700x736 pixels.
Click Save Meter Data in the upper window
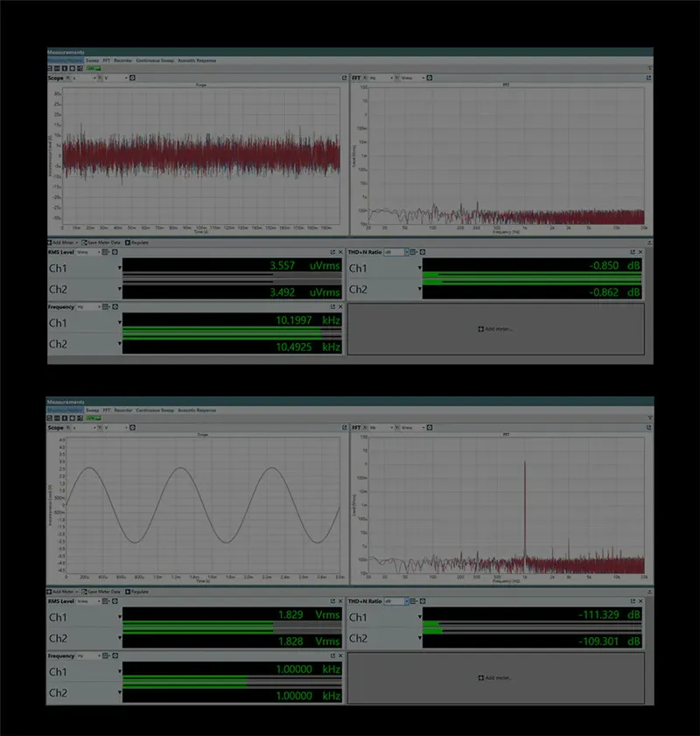pos(101,242)
